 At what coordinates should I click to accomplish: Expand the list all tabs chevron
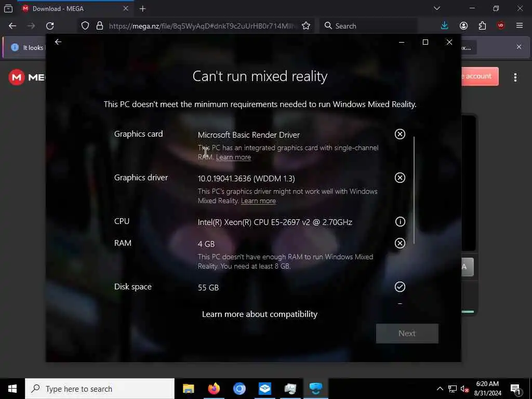point(436,8)
